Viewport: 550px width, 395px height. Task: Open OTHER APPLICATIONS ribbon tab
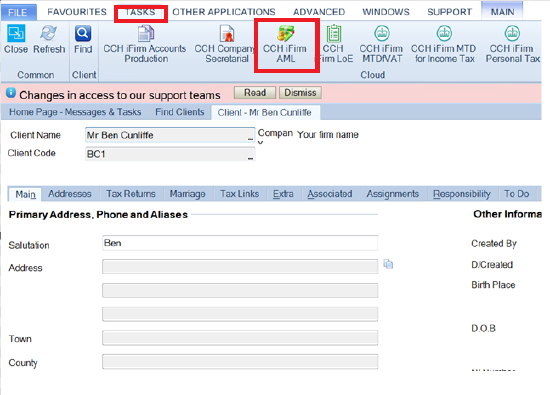(224, 12)
